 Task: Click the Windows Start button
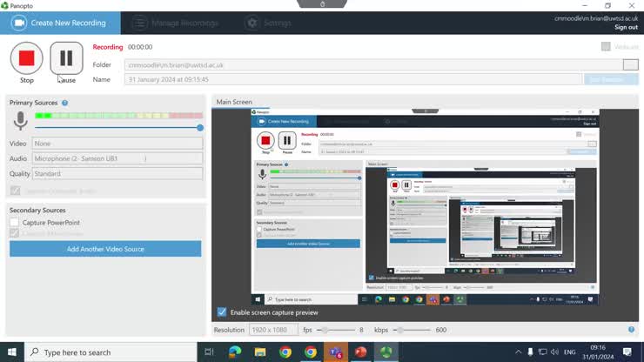(x=12, y=352)
